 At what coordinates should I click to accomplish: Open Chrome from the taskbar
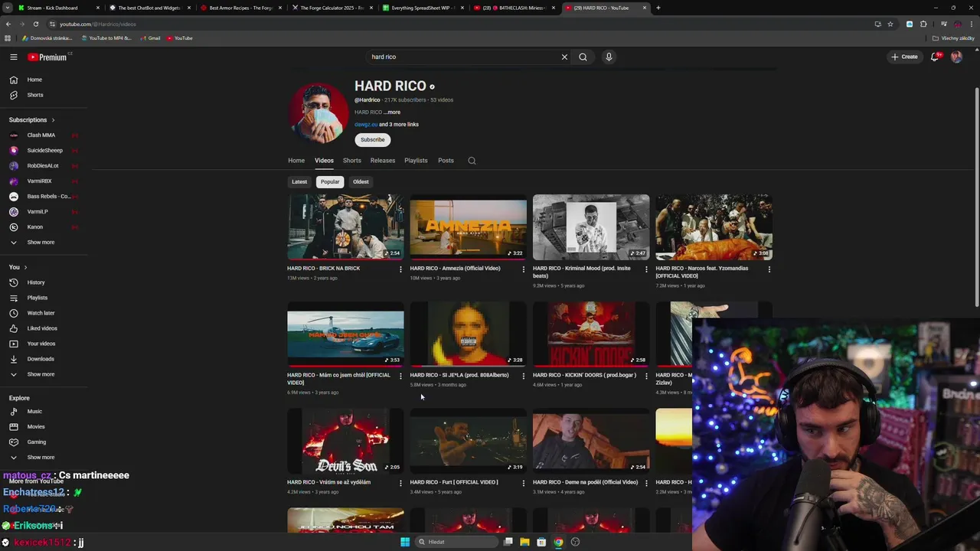(558, 542)
